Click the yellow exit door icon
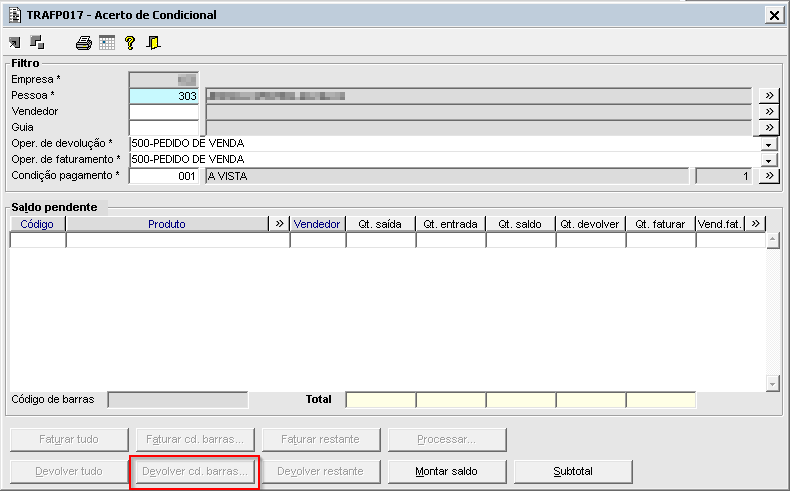790x491 pixels. [153, 43]
